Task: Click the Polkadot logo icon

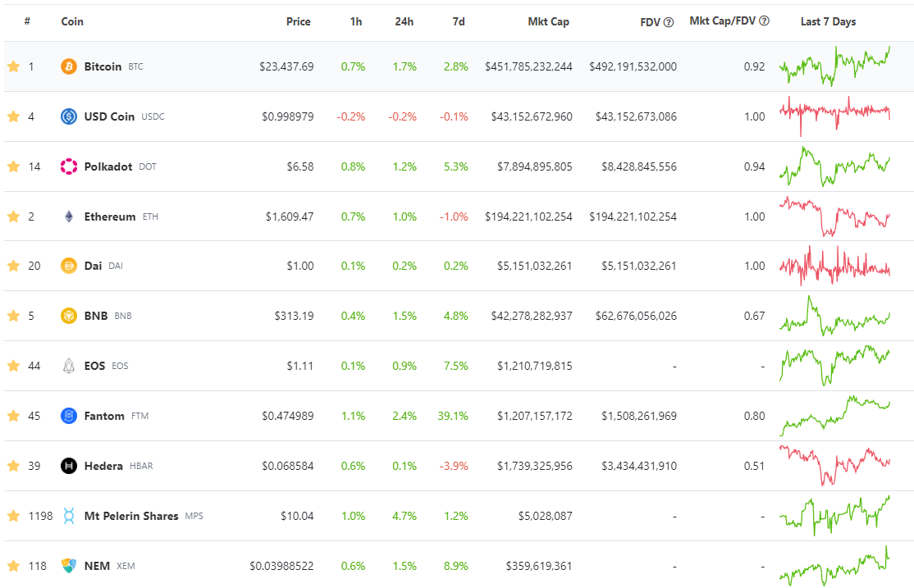Action: [69, 166]
